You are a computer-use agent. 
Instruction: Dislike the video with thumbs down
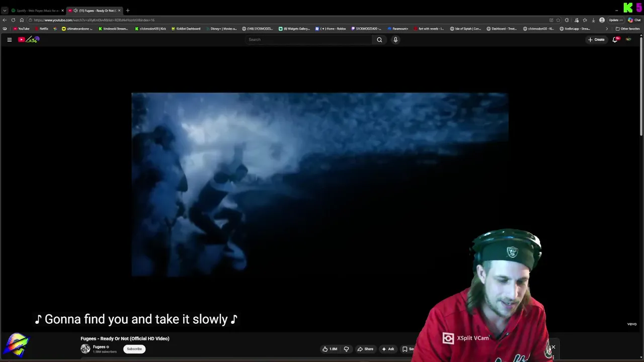pyautogui.click(x=346, y=349)
